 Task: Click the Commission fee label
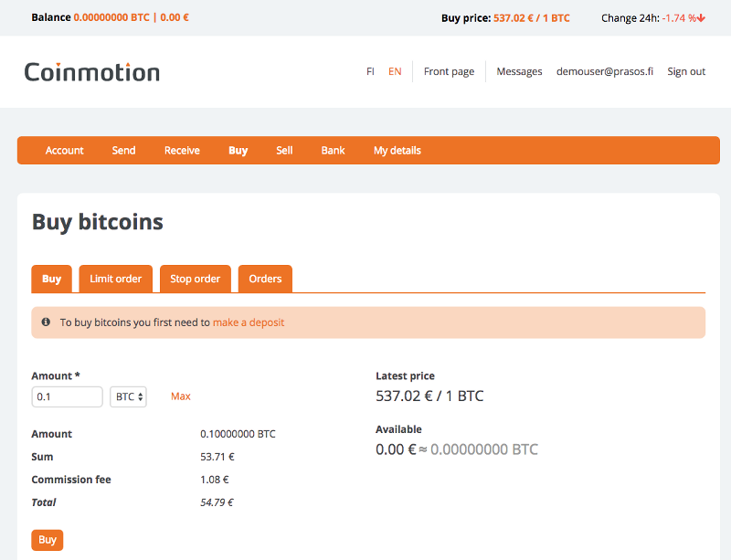71,480
